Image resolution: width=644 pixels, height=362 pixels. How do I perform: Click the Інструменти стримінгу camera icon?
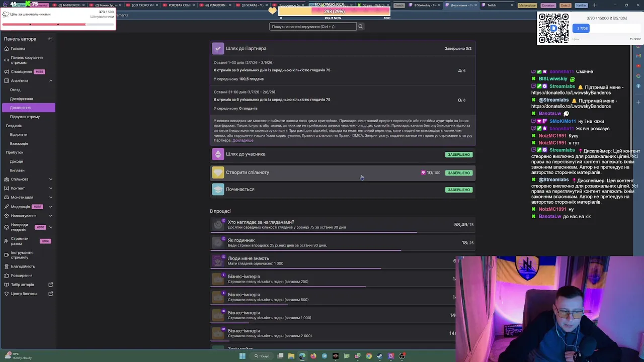7,255
